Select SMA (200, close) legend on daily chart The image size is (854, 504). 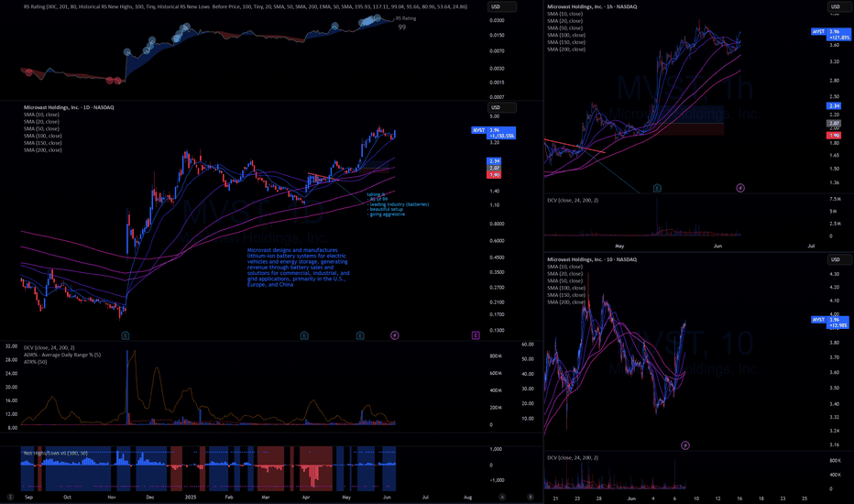tap(42, 150)
